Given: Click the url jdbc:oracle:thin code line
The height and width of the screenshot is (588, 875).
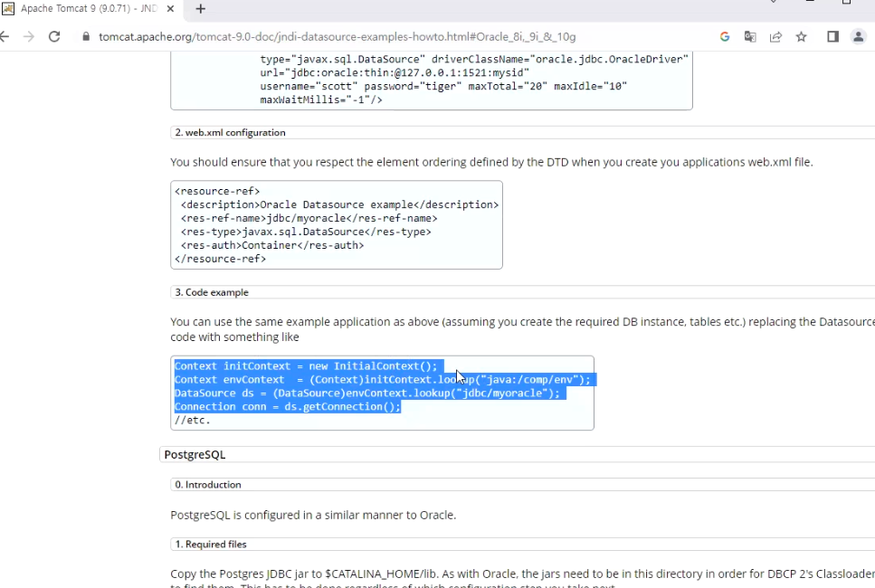Looking at the screenshot, I should [395, 72].
